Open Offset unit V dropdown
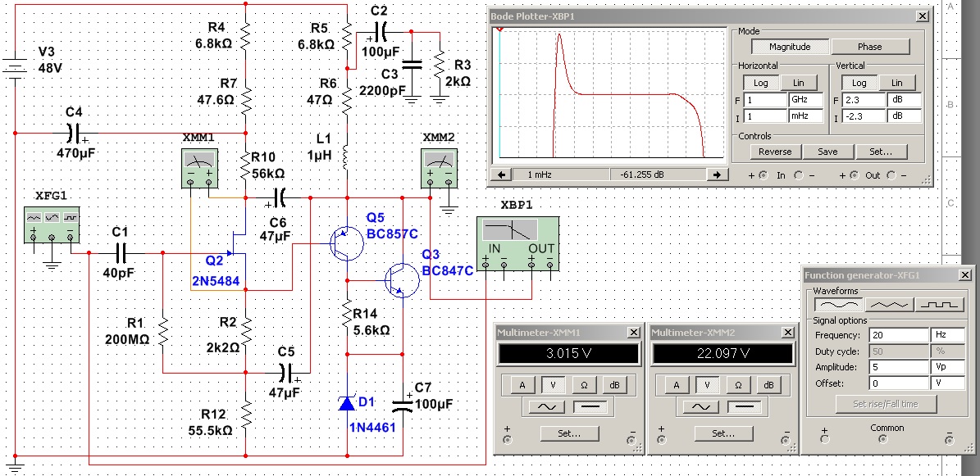 [947, 383]
